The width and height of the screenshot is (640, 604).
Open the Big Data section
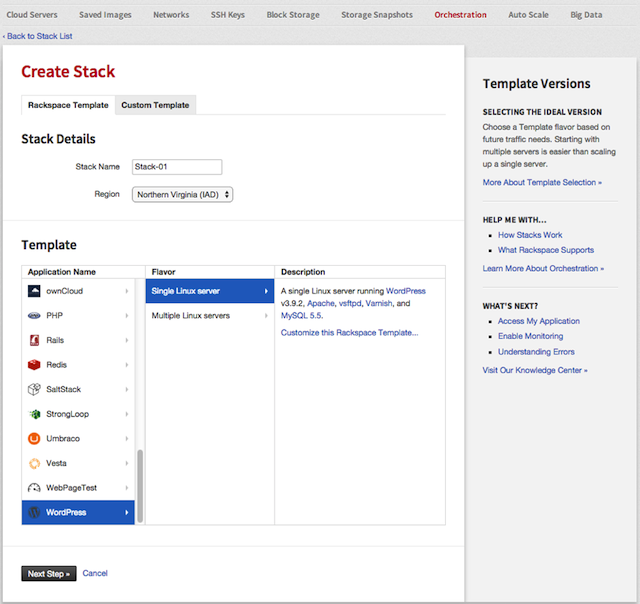tap(586, 15)
